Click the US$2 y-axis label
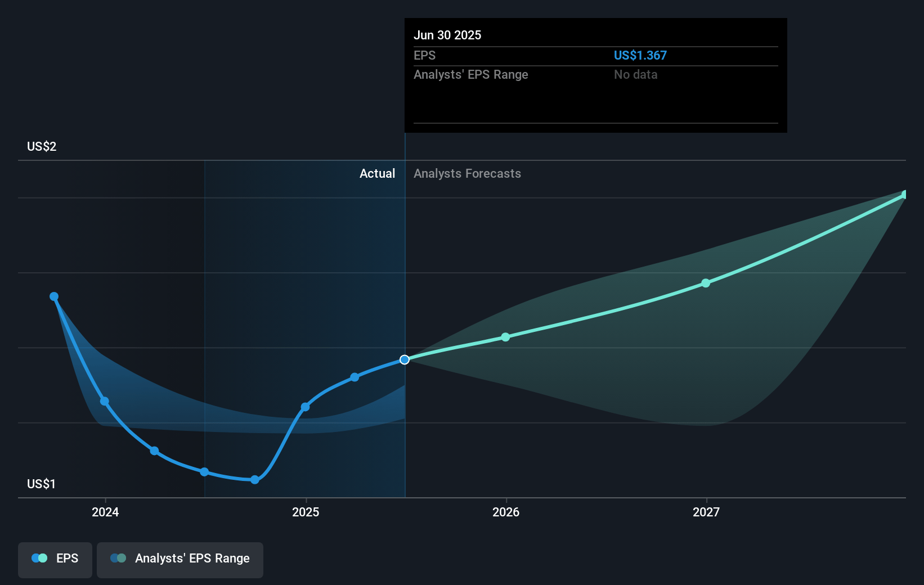The image size is (924, 585). click(x=42, y=146)
